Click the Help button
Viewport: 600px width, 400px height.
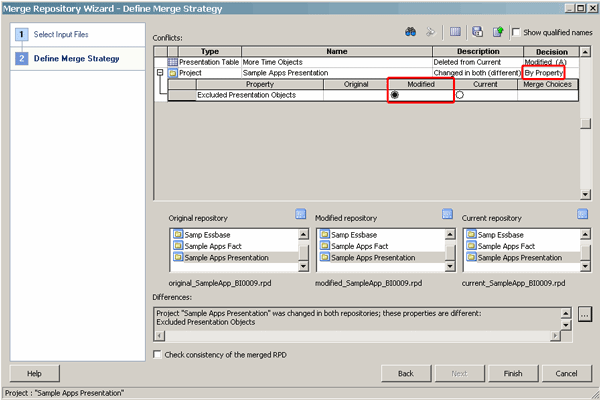click(x=34, y=373)
